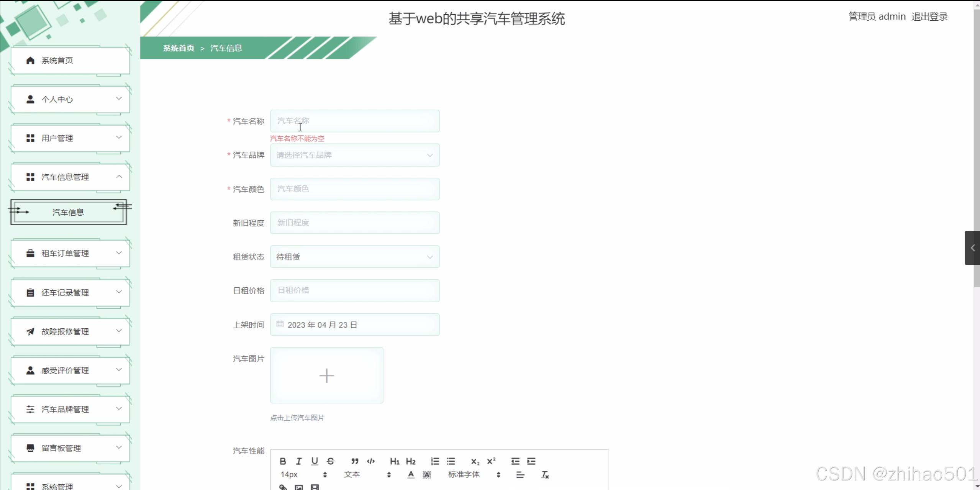This screenshot has width=980, height=490.
Task: Toggle subscript formatting
Action: pyautogui.click(x=475, y=461)
